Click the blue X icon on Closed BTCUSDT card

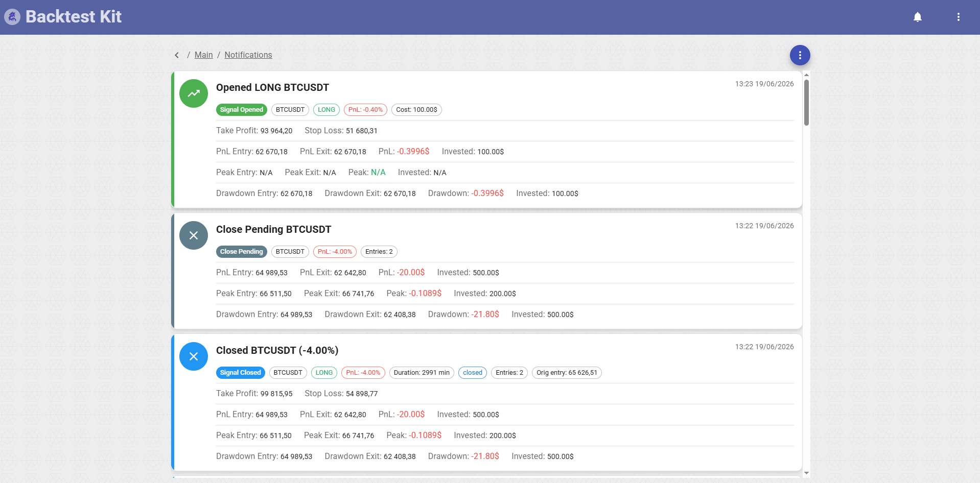194,356
